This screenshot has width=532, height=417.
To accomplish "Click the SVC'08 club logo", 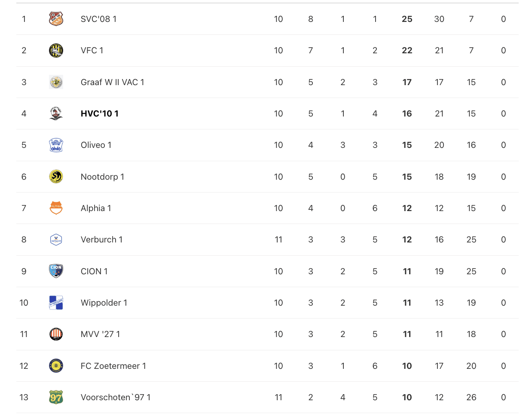I will tap(56, 19).
